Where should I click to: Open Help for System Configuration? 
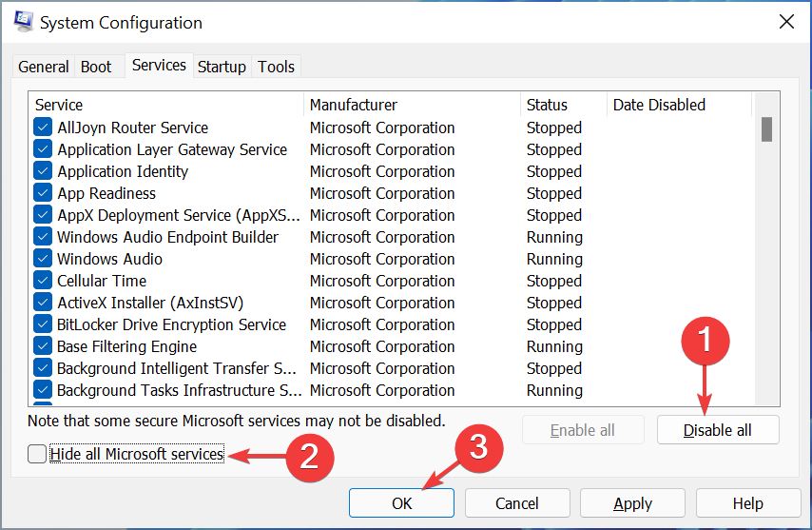(x=747, y=503)
